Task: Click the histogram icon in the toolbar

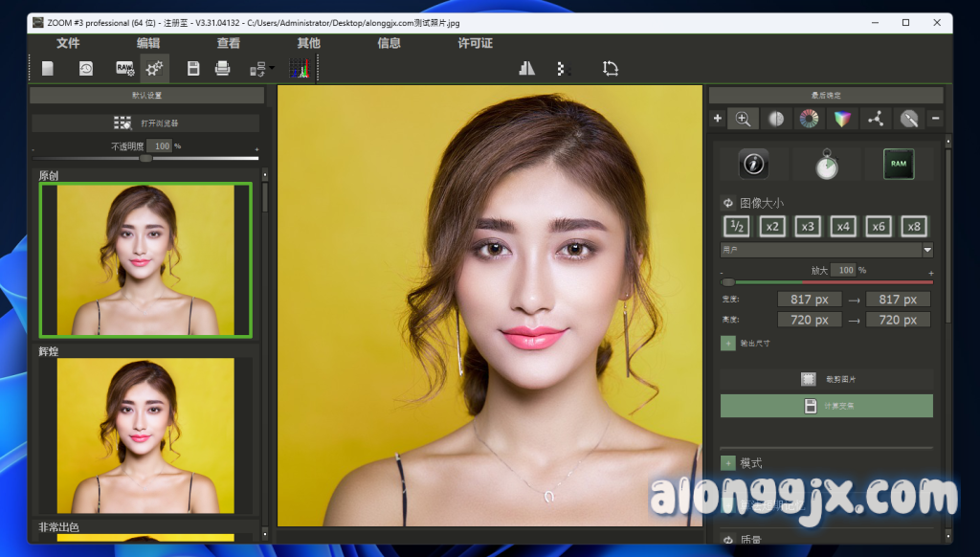Action: click(301, 68)
